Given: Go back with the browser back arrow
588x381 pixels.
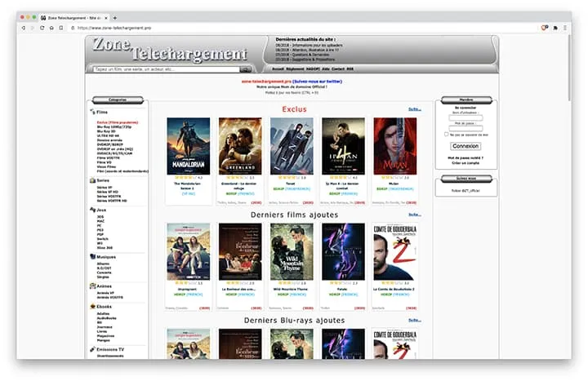Looking at the screenshot, I should coord(24,28).
